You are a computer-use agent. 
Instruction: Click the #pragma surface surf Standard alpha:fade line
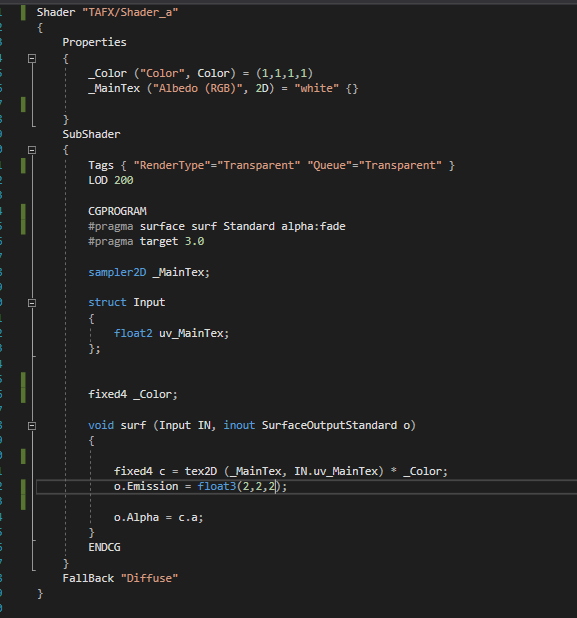coord(217,226)
